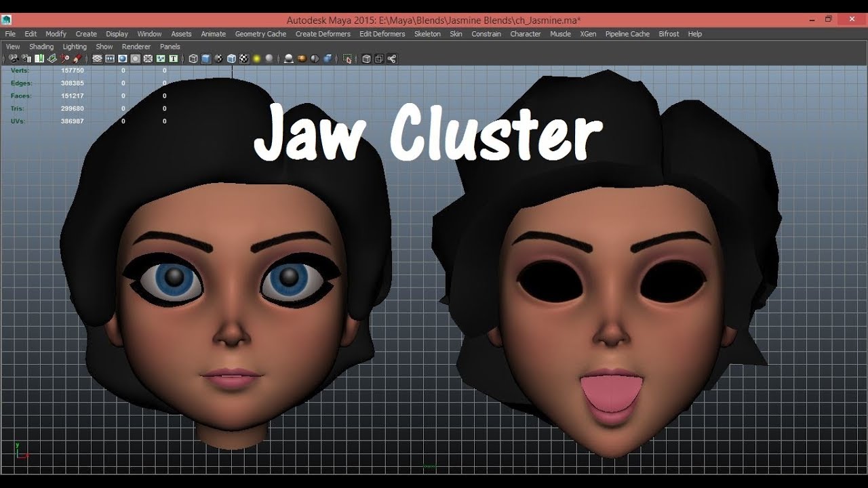
Task: Toggle Screen Space Ambient Occlusion icon
Action: click(x=288, y=59)
